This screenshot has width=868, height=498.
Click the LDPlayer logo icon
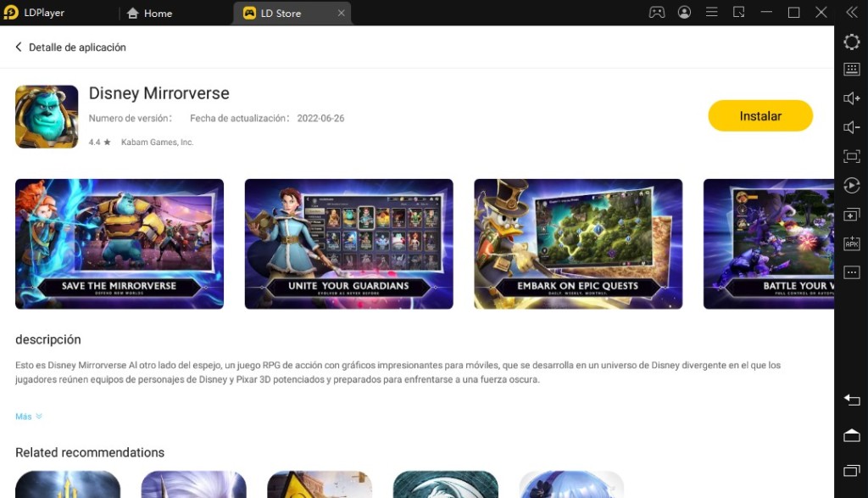pos(11,12)
